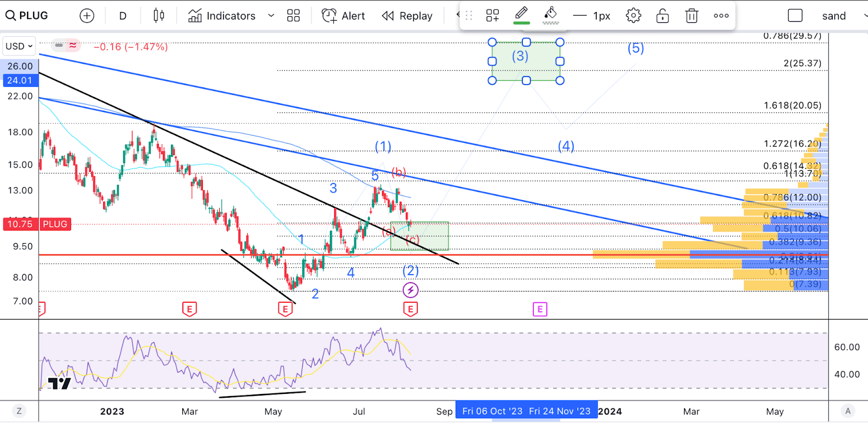Click the 2023 year label on time axis
This screenshot has height=427, width=868.
[x=112, y=411]
